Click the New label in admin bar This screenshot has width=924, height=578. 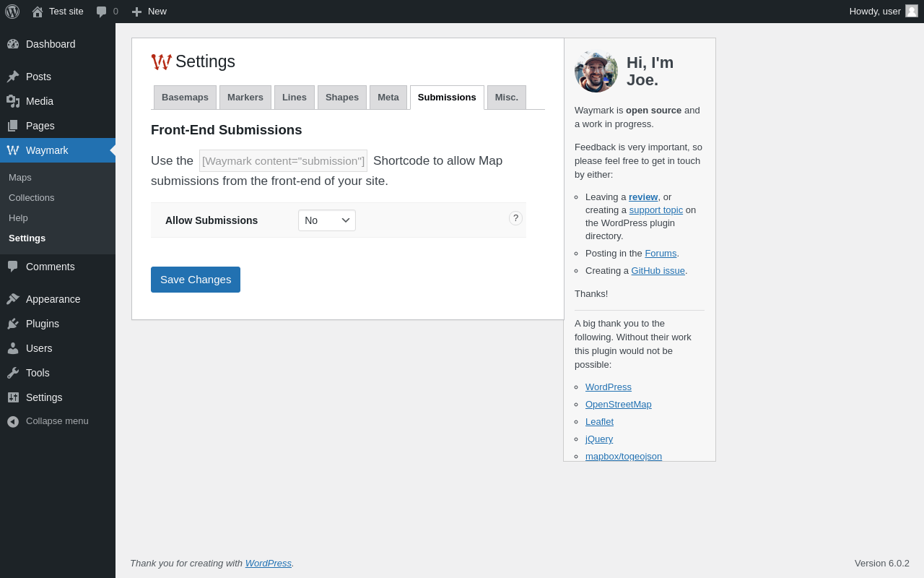tap(157, 12)
